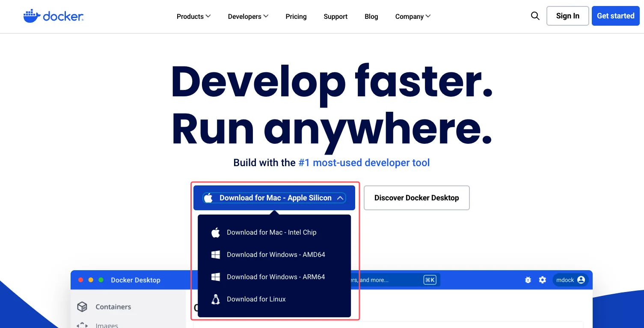644x328 pixels.
Task: Expand the Products dropdown
Action: pyautogui.click(x=193, y=16)
